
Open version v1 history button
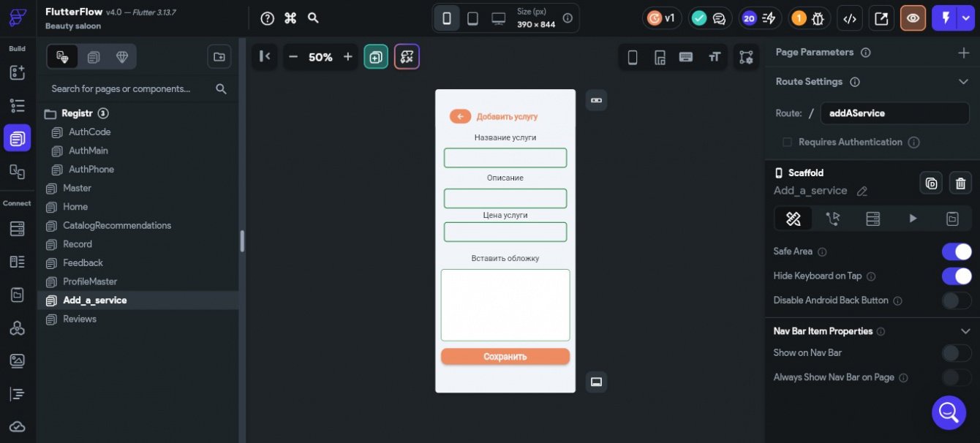662,18
